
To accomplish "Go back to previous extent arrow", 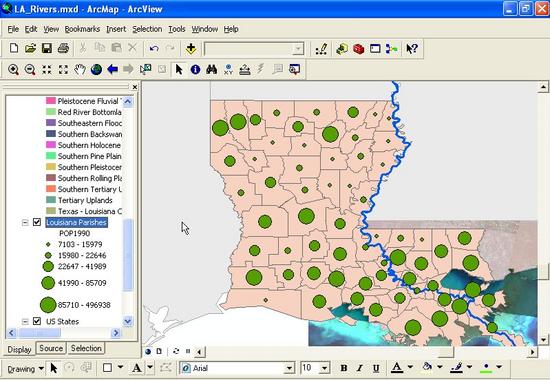I will [113, 69].
